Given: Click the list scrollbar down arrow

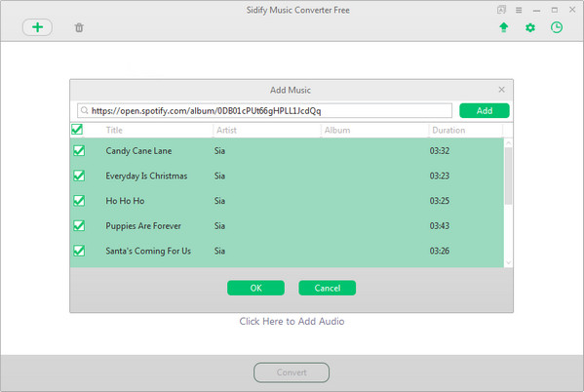Looking at the screenshot, I should point(508,263).
